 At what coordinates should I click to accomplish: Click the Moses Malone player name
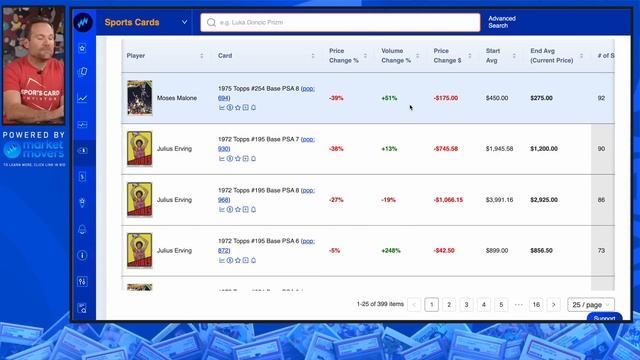(177, 98)
